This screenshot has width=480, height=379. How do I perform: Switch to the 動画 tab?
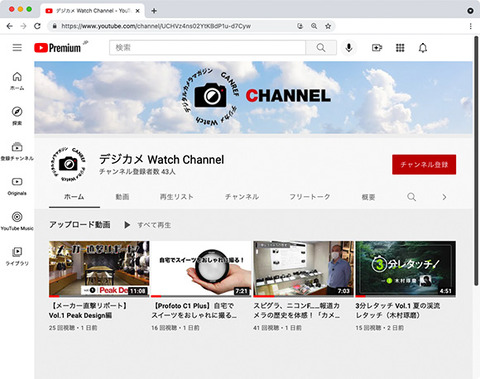[x=122, y=197]
